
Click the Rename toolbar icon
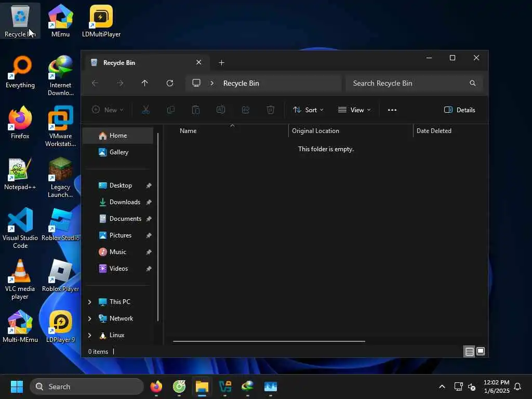tap(221, 110)
